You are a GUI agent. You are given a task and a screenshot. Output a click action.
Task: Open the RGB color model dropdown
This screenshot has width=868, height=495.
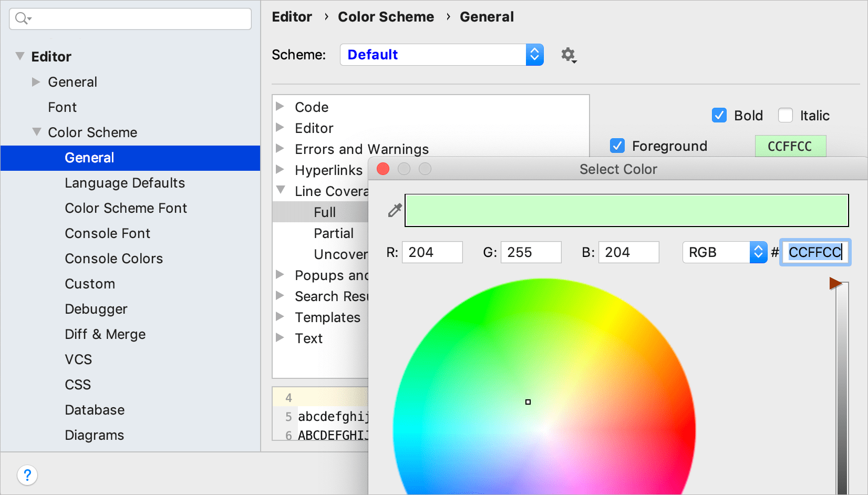click(x=725, y=252)
